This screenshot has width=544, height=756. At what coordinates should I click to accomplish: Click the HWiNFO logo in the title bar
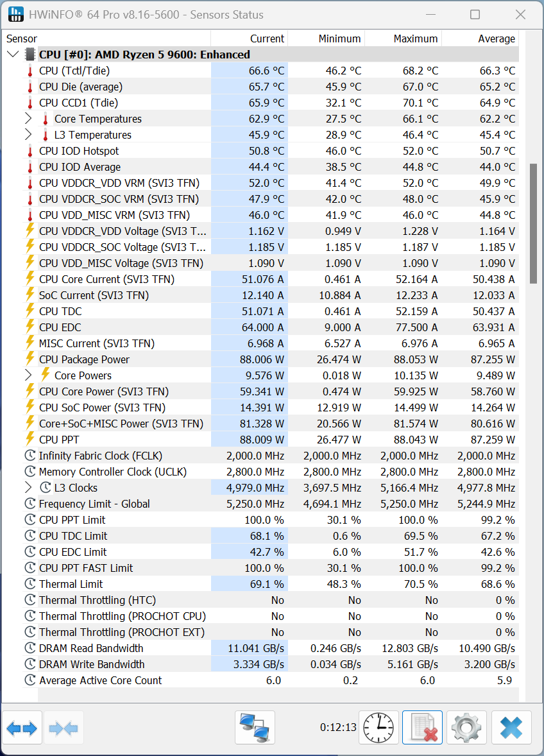pos(16,14)
